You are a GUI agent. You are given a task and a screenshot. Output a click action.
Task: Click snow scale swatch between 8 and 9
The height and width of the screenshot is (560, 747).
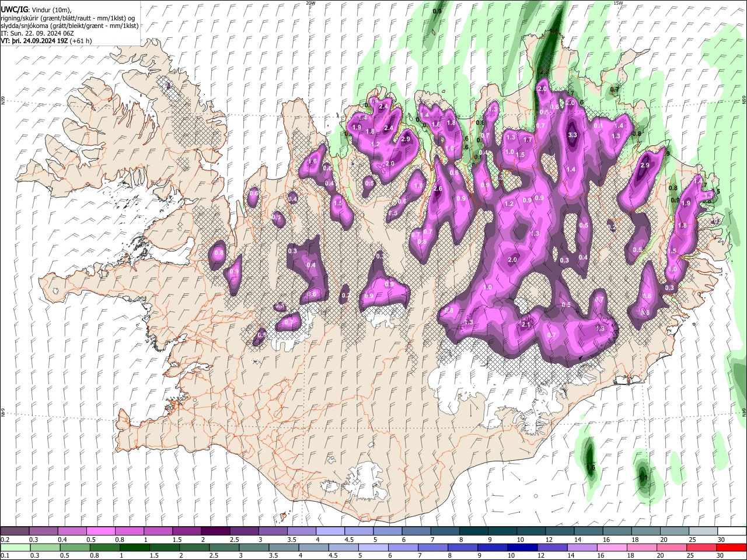473,531
